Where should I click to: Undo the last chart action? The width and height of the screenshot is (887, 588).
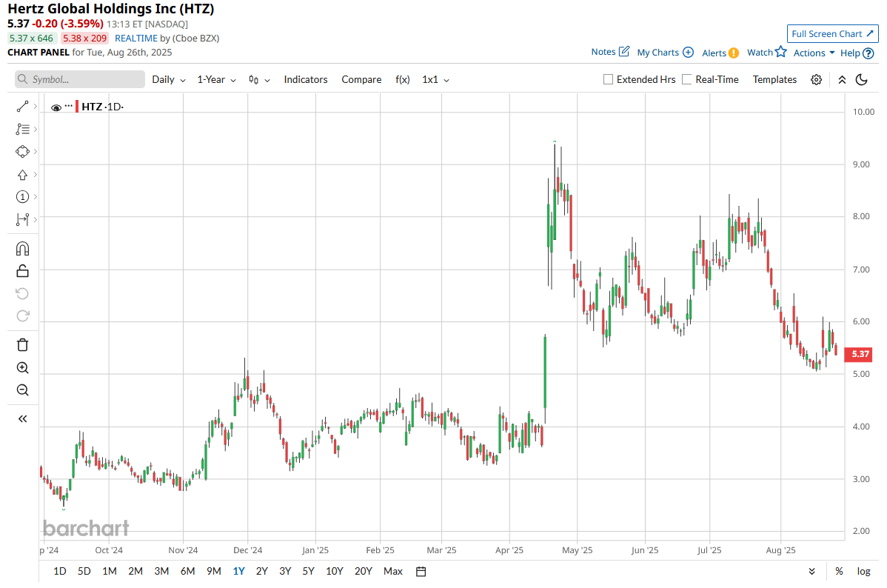23,294
